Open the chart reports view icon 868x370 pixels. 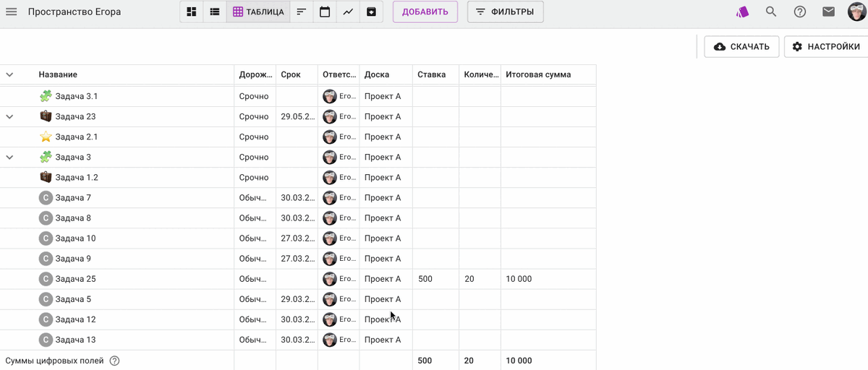[x=348, y=12]
